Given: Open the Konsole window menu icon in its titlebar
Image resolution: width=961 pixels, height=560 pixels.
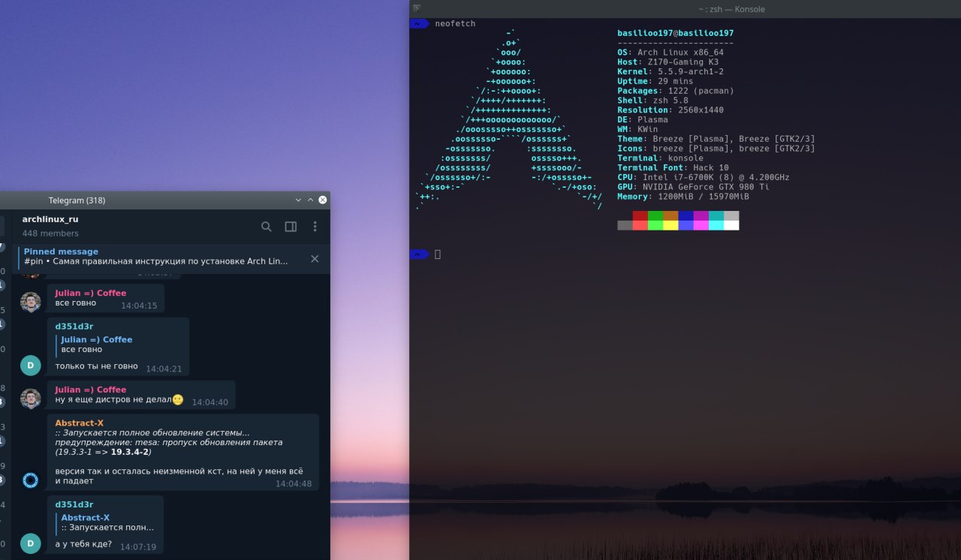Looking at the screenshot, I should pos(417,8).
